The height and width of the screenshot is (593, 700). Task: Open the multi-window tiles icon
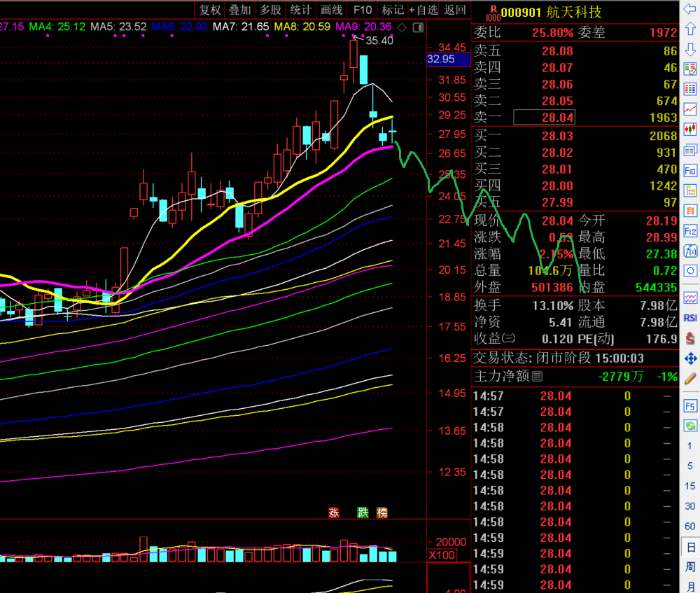click(x=690, y=150)
